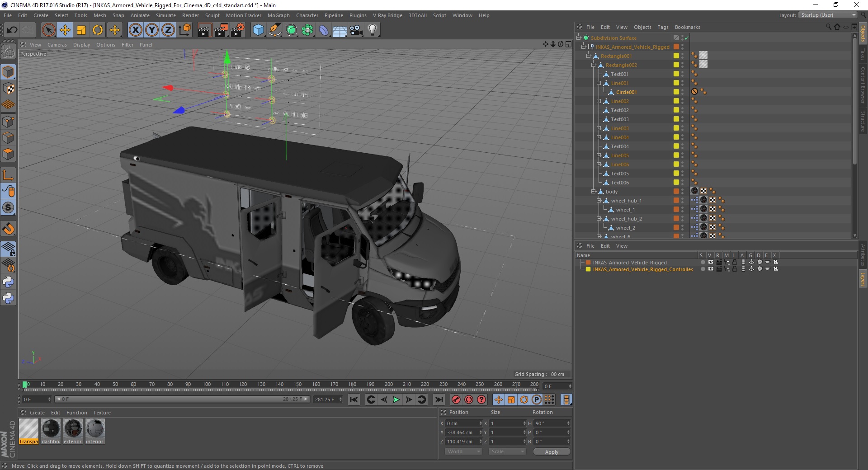868x470 pixels.
Task: Toggle X axis lock
Action: tap(135, 30)
